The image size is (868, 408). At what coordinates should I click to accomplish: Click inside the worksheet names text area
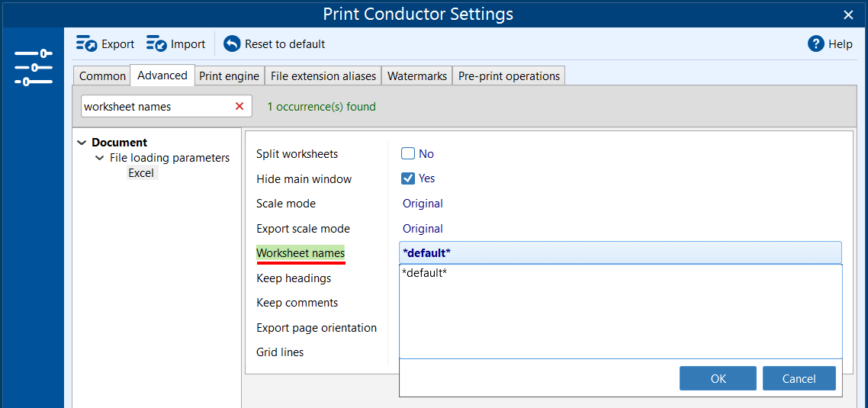tap(619, 313)
